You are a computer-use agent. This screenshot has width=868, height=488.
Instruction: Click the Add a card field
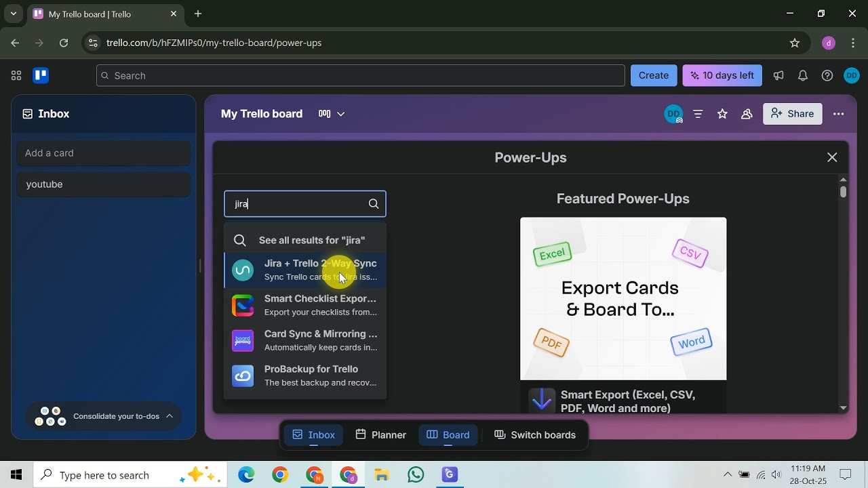(104, 153)
